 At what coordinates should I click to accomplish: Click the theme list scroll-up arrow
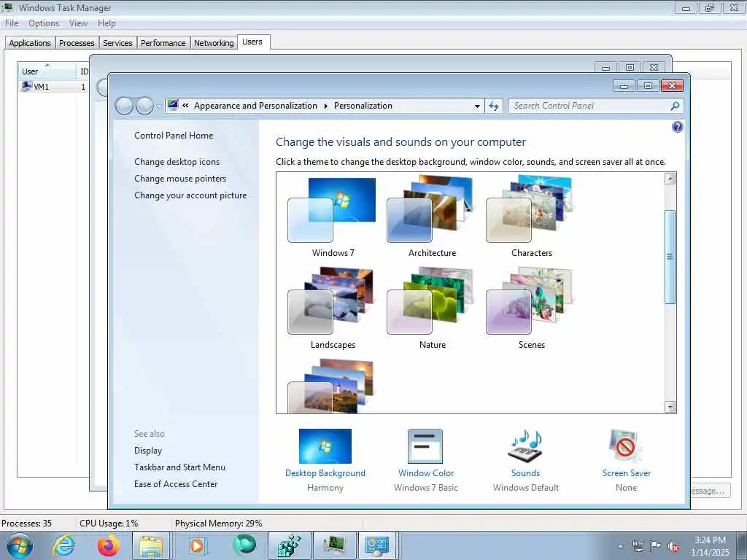coord(670,179)
